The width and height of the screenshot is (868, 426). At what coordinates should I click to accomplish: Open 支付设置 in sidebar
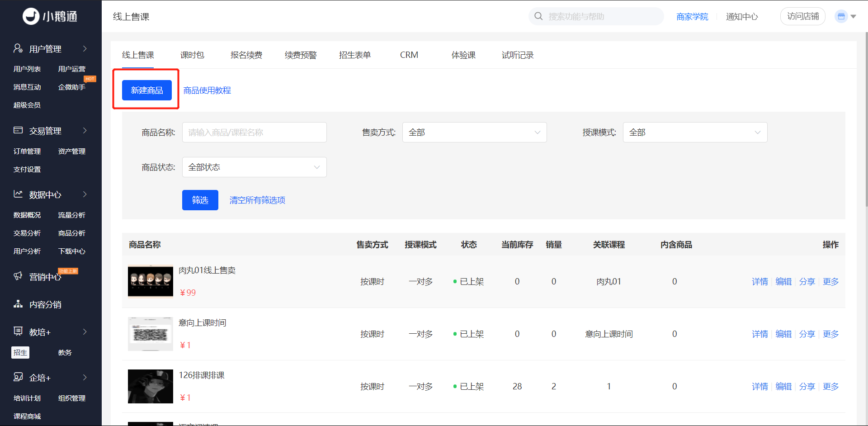tap(27, 169)
